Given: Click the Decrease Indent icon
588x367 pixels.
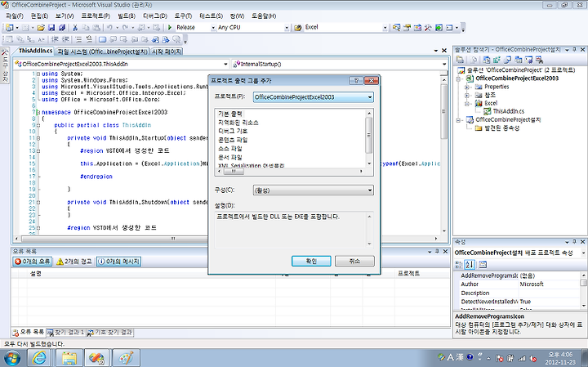Looking at the screenshot, I should point(55,39).
